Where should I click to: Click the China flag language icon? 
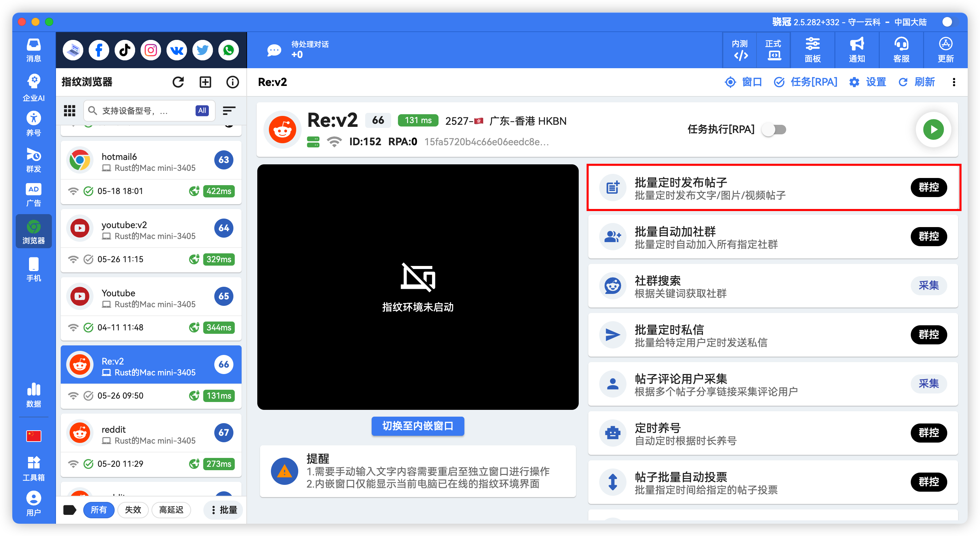pyautogui.click(x=33, y=436)
